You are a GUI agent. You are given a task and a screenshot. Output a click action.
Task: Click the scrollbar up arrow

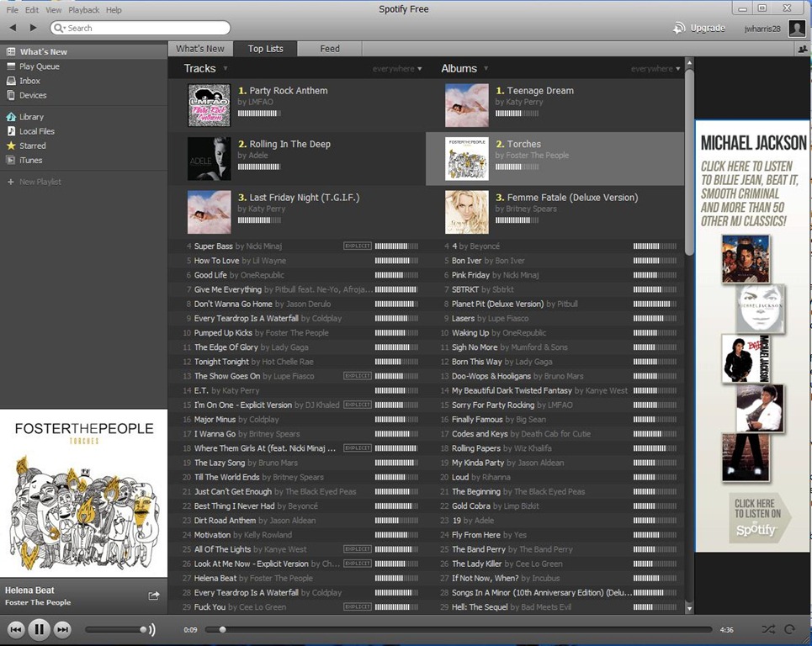(689, 63)
